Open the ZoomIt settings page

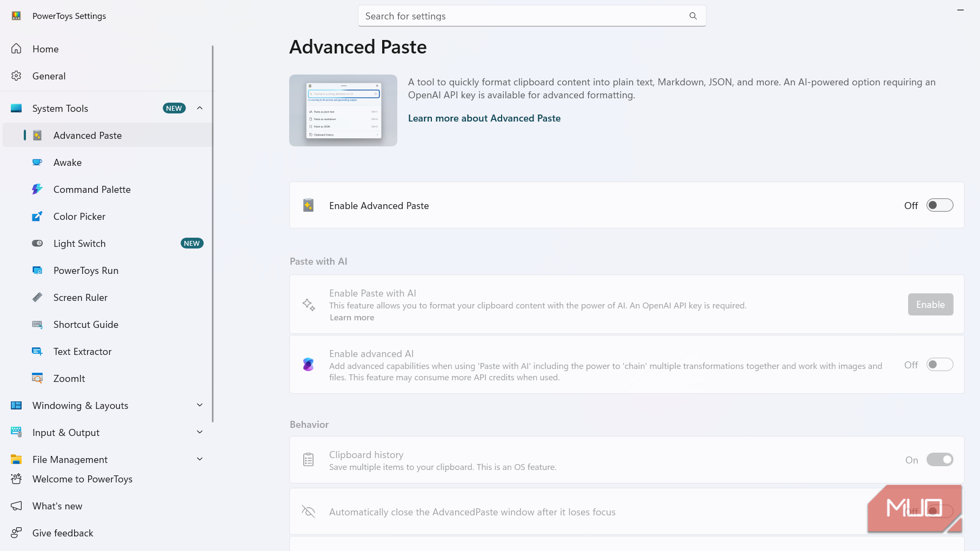[x=107, y=378]
